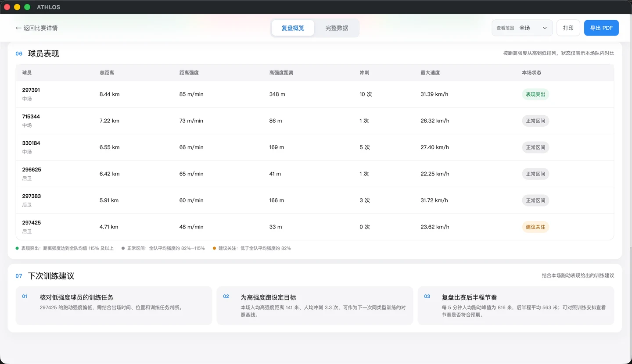
Task: Select player 296625 in the table
Action: [x=315, y=174]
